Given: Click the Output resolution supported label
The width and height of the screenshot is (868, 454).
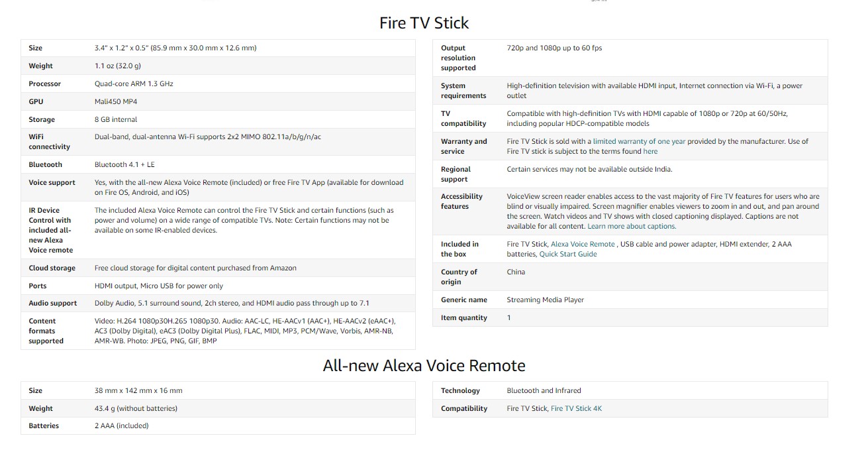Looking at the screenshot, I should (x=458, y=58).
